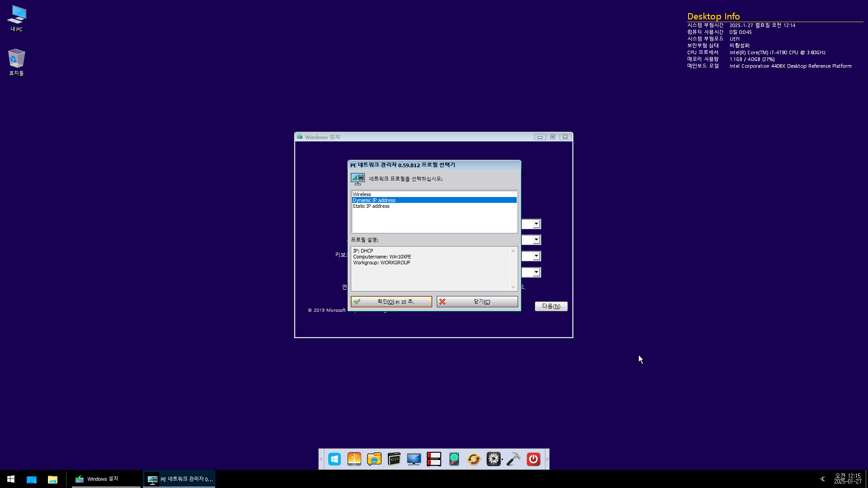This screenshot has height=488, width=868.
Task: Confirm with the 확인(O) countdown button
Action: tap(391, 301)
